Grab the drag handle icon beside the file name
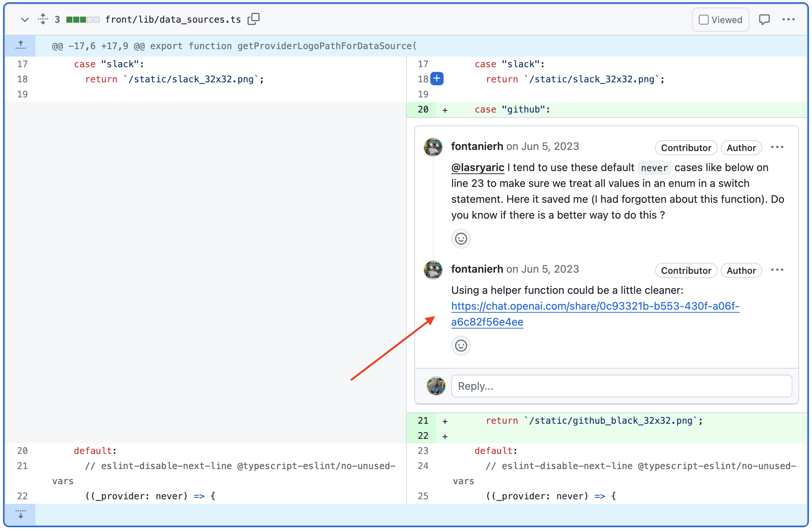Viewport: 812px width, 531px height. click(x=43, y=19)
